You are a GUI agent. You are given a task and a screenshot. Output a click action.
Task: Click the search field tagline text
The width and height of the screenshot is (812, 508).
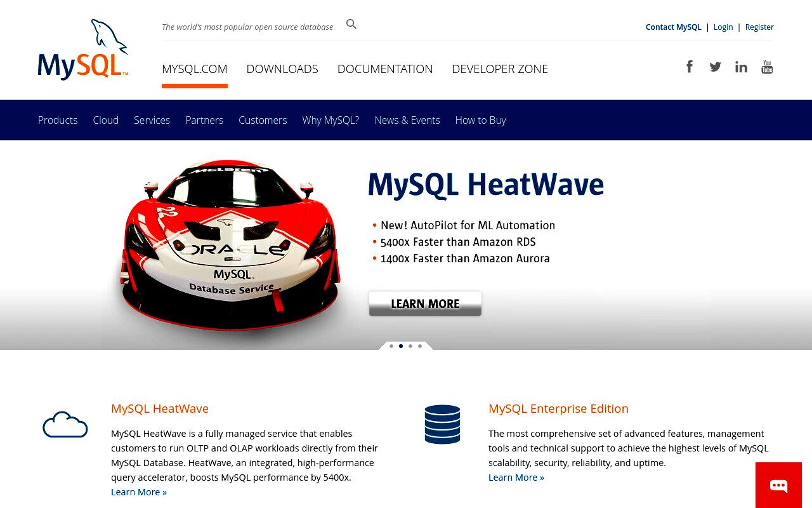[x=247, y=27]
